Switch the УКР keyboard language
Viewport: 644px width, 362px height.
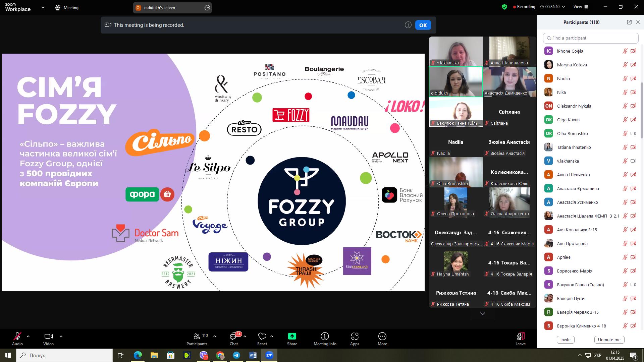tap(598, 355)
